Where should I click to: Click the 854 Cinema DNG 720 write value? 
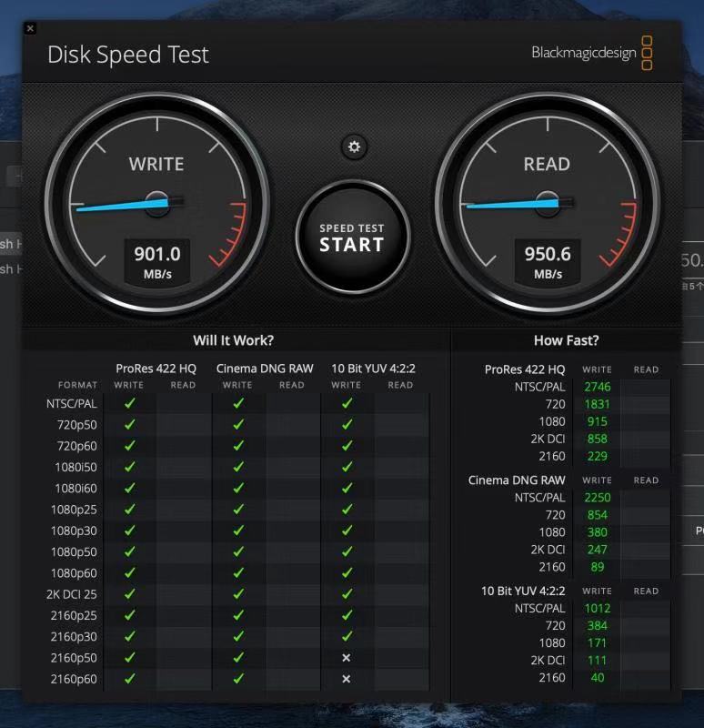coord(598,515)
